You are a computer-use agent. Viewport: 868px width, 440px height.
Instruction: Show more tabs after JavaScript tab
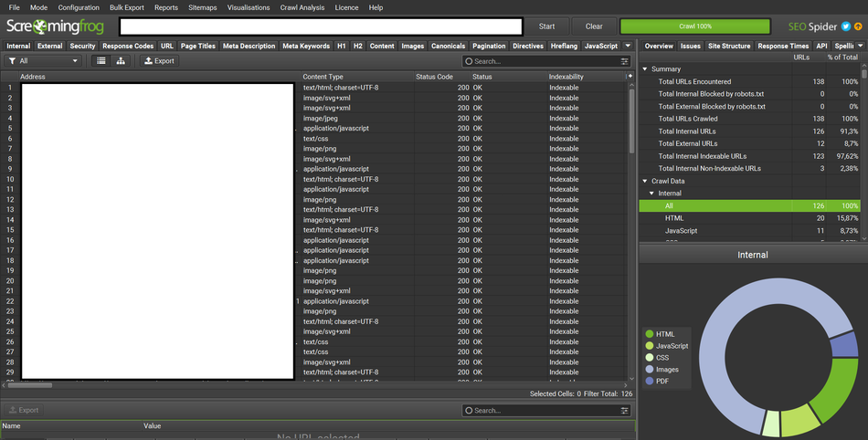pyautogui.click(x=628, y=46)
